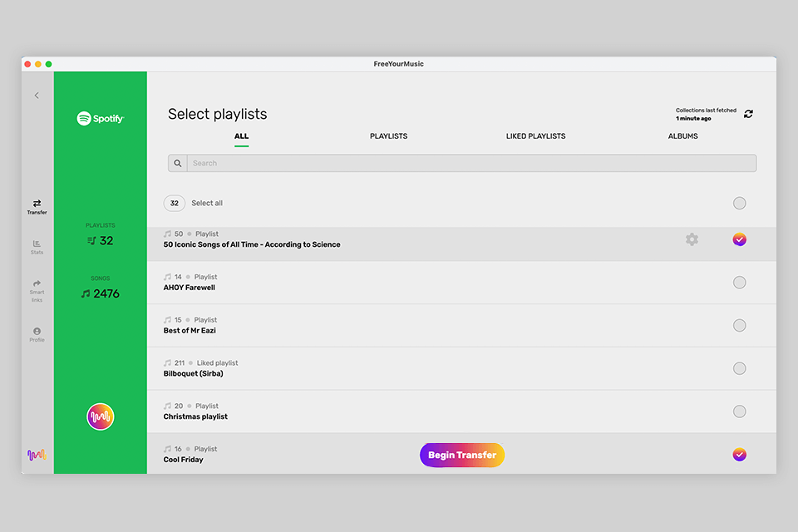Toggle the Select all radio circle
Image resolution: width=798 pixels, height=532 pixels.
740,203
